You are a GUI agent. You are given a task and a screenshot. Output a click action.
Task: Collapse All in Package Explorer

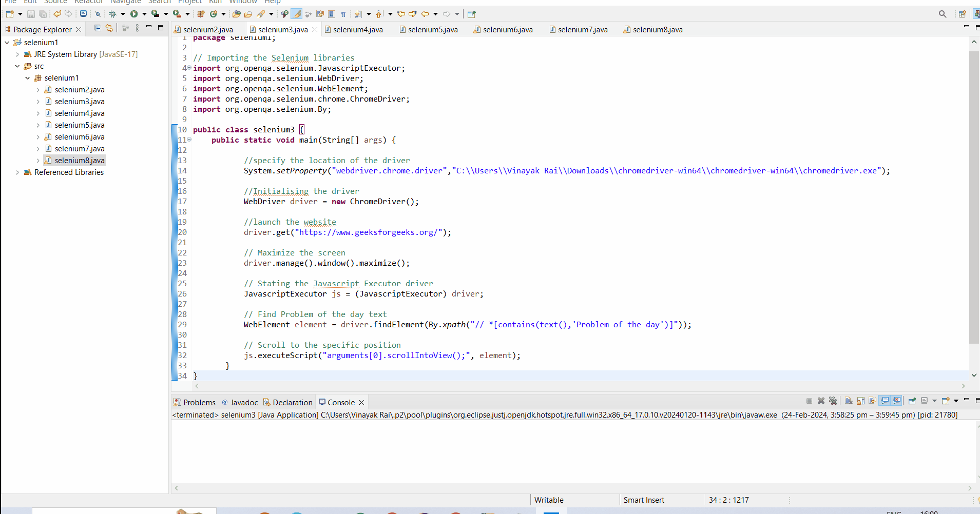coord(98,28)
